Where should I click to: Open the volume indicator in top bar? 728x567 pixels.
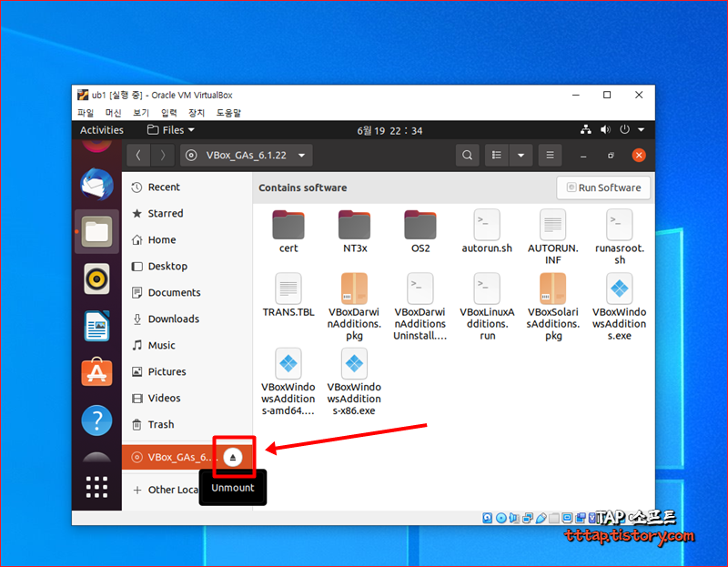coord(605,130)
